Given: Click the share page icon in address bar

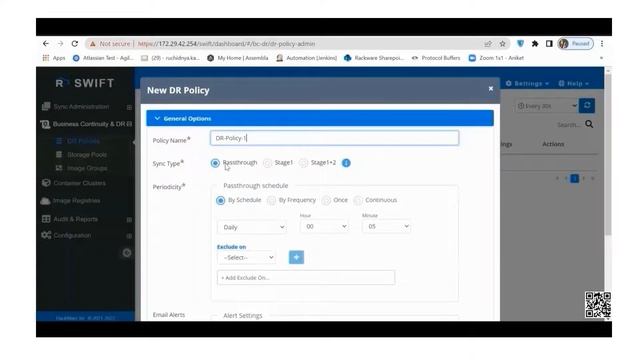Looking at the screenshot, I should [488, 44].
